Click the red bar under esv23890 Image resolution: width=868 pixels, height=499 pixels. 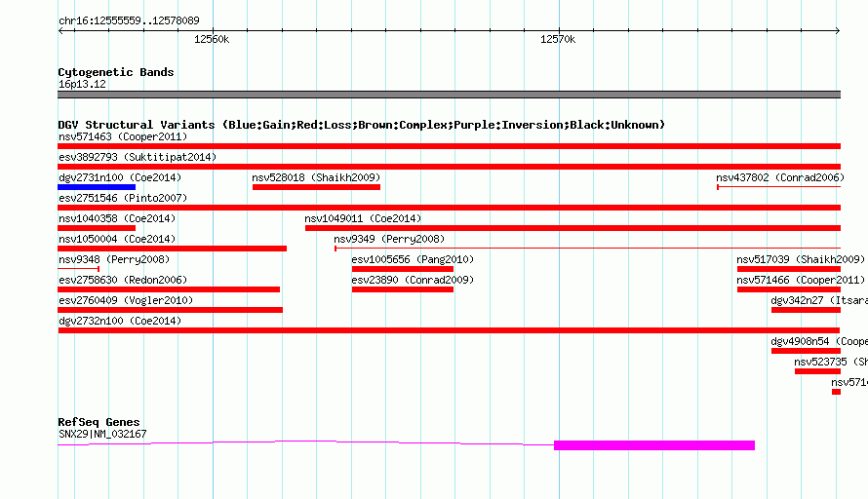tap(403, 289)
